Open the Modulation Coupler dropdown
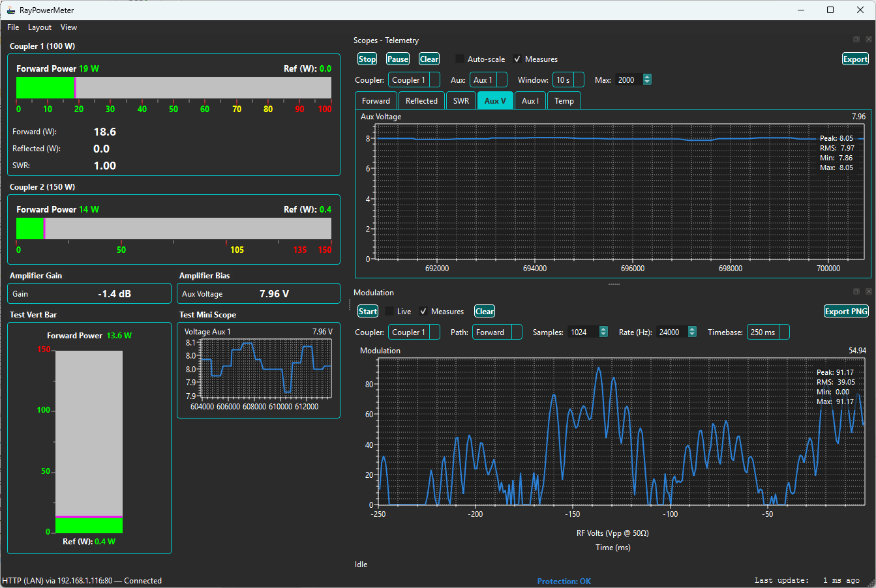The height and width of the screenshot is (588, 876). [x=414, y=332]
